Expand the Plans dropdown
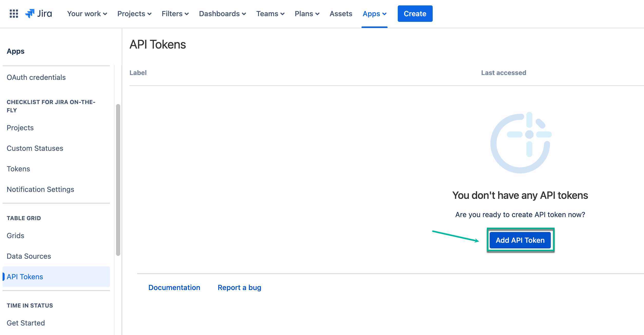Image resolution: width=644 pixels, height=335 pixels. pos(307,14)
